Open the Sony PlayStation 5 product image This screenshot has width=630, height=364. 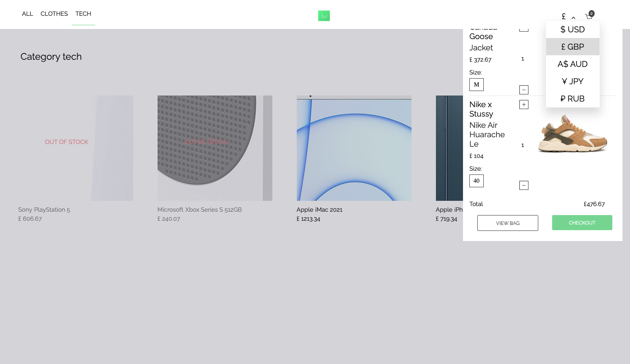click(76, 148)
